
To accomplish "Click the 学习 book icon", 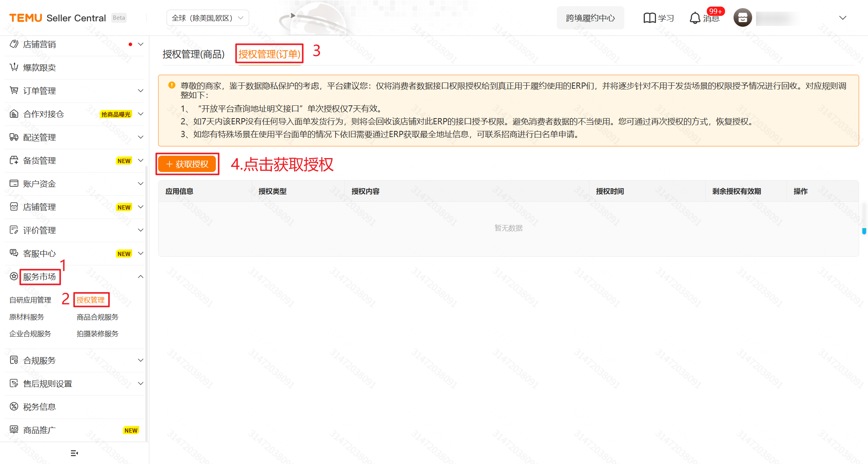I will pos(649,18).
